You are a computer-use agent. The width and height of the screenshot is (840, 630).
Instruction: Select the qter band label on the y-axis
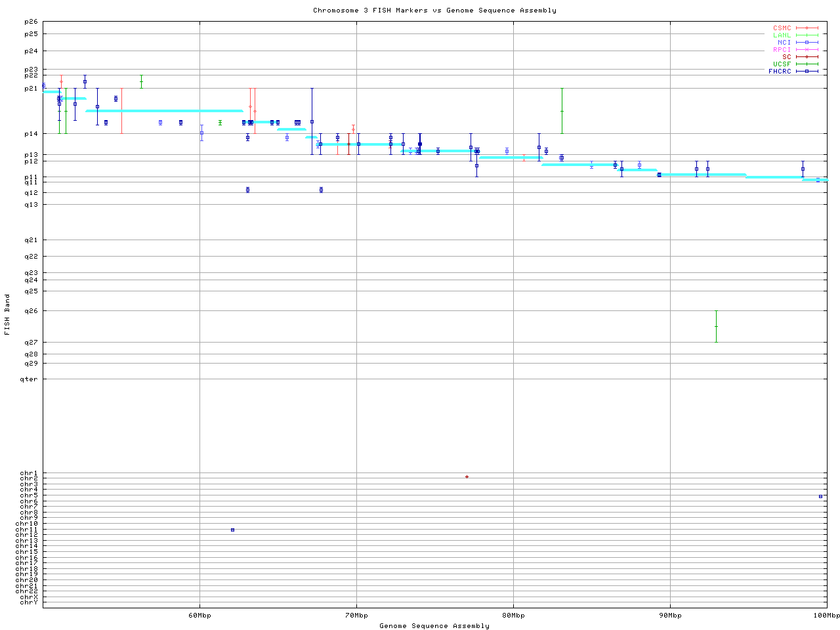pyautogui.click(x=31, y=379)
